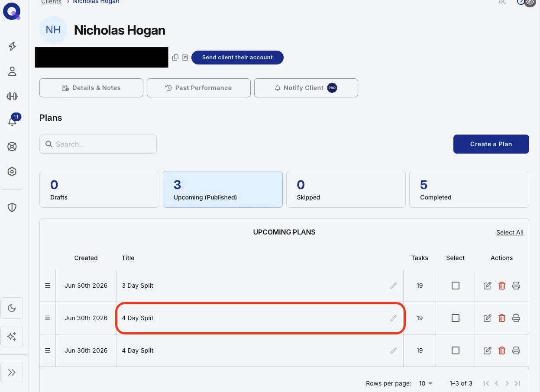This screenshot has width=540, height=392.
Task: Edit the last 4 Day Split plan
Action: point(487,350)
